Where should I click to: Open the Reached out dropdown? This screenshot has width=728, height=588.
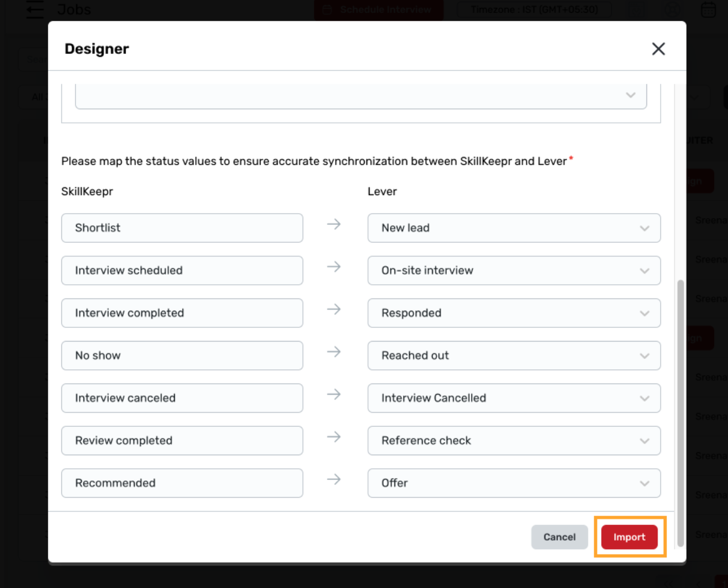coord(514,356)
